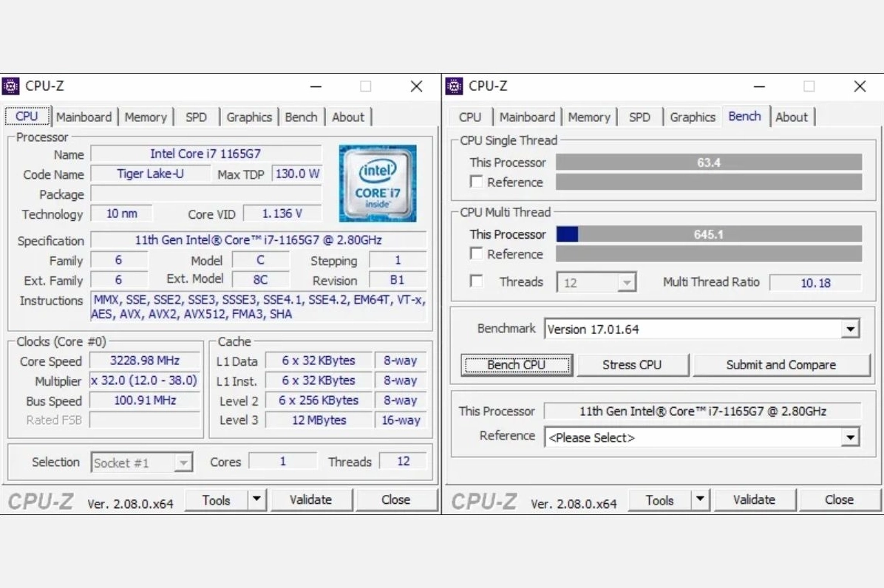This screenshot has height=588, width=884.
Task: Click the Stress CPU button
Action: [x=632, y=365]
